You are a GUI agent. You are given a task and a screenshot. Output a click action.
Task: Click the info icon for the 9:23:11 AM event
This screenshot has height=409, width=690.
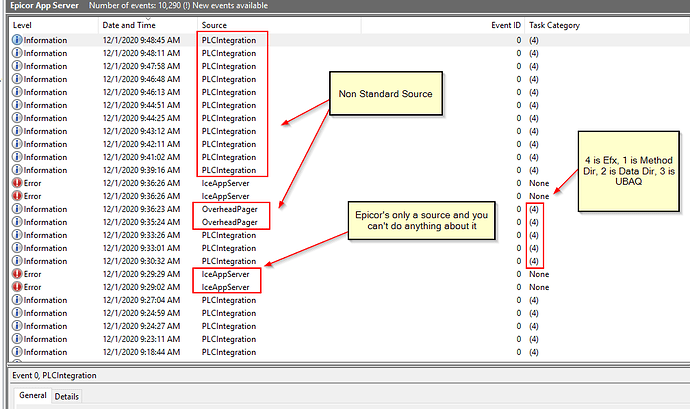tap(17, 339)
